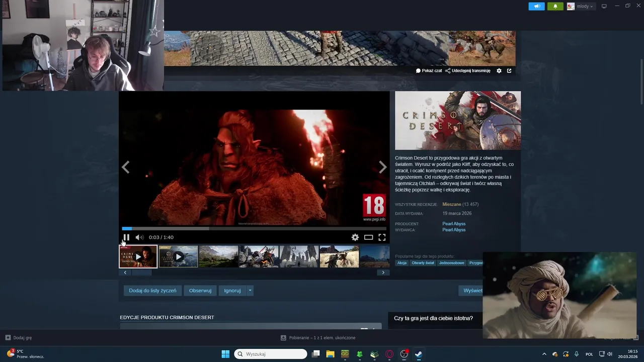644x362 pixels.
Task: Open OBS Studio from taskbar
Action: coord(404,354)
